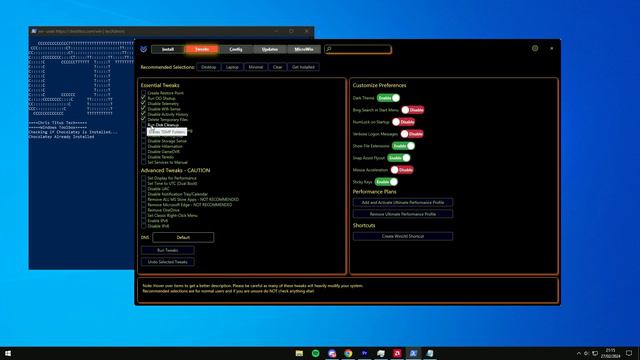
Task: Toggle Show File Extensions switch
Action: coord(403,146)
